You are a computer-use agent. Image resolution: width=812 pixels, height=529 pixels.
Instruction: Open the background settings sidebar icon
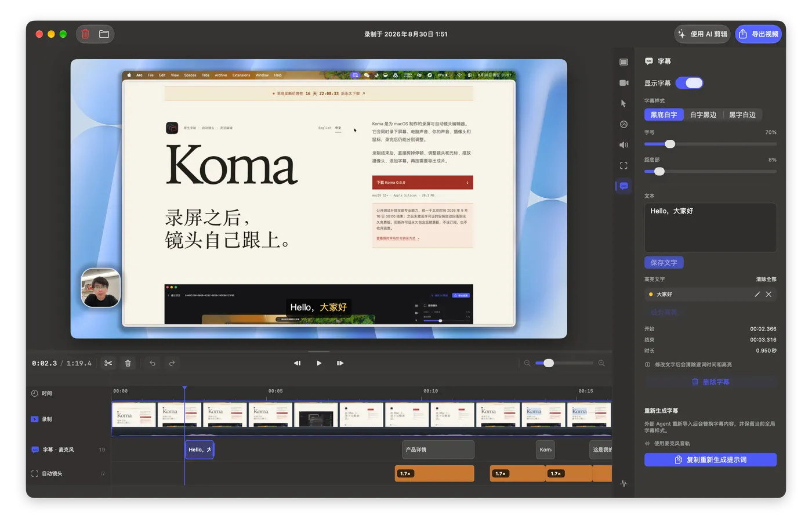pos(623,62)
